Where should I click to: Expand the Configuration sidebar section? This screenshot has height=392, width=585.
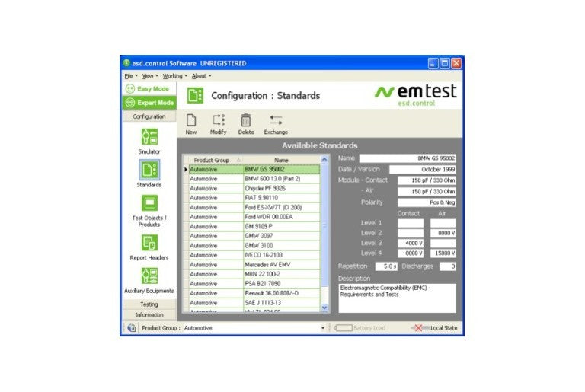tap(149, 116)
